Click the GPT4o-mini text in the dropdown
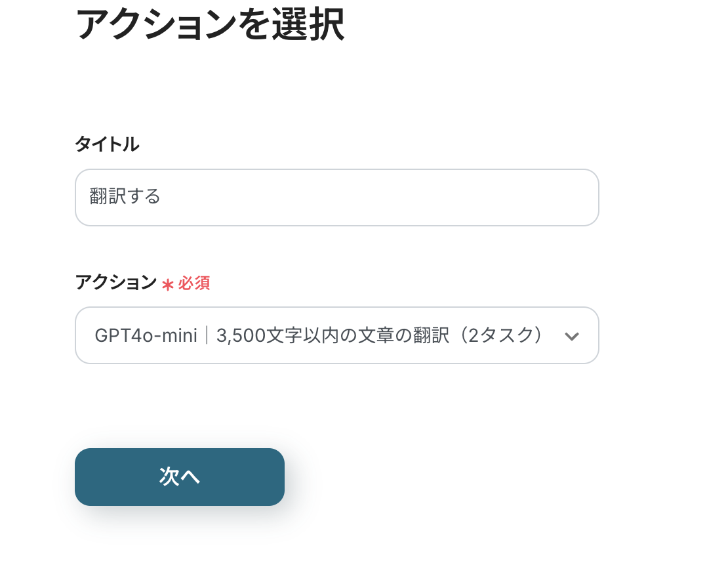The height and width of the screenshot is (563, 728). [146, 336]
